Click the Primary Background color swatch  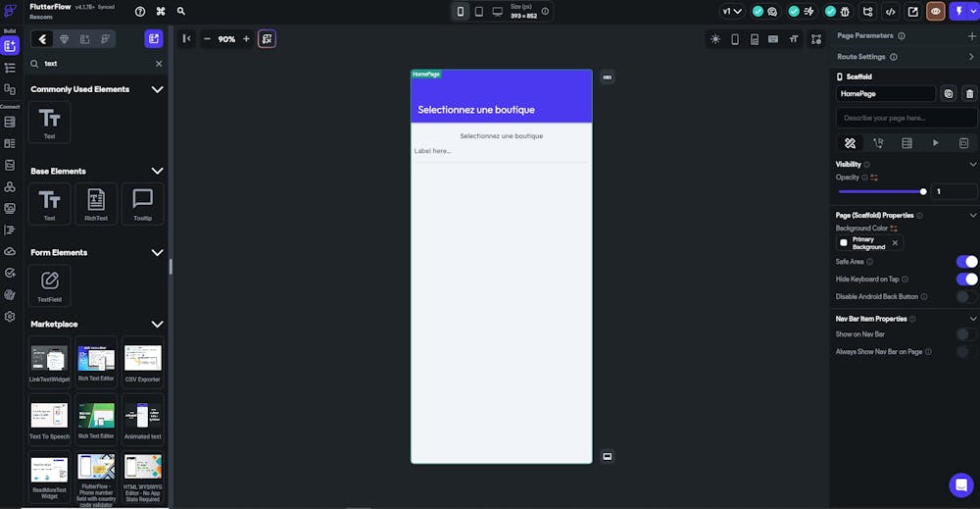coord(844,242)
